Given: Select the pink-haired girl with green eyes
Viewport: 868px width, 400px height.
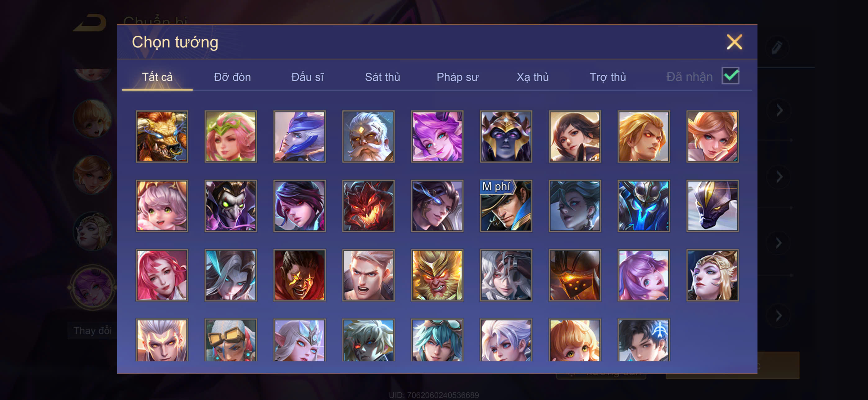Looking at the screenshot, I should [x=162, y=206].
